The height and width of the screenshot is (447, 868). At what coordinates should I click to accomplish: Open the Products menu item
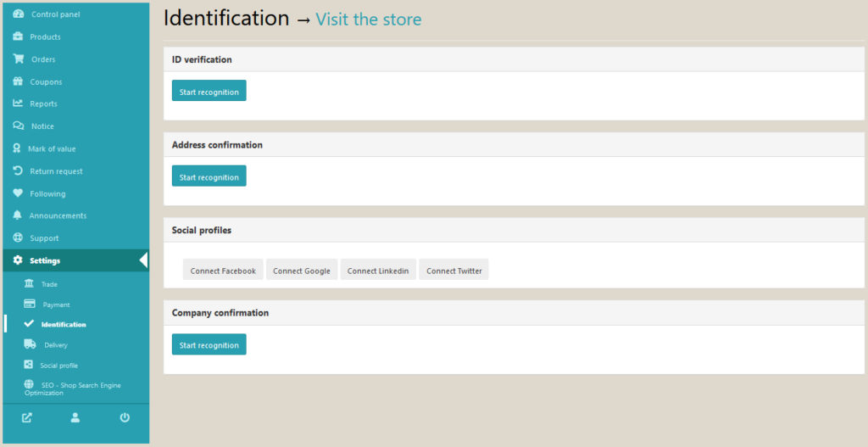(45, 37)
